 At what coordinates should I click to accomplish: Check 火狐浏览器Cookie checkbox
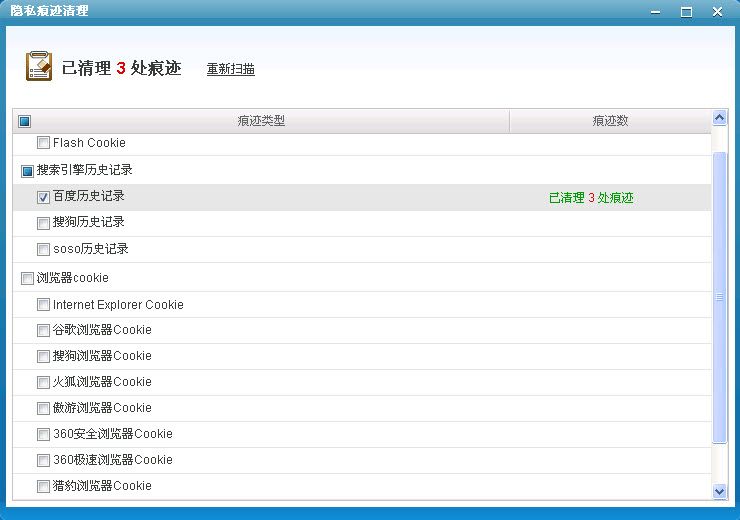pos(43,383)
